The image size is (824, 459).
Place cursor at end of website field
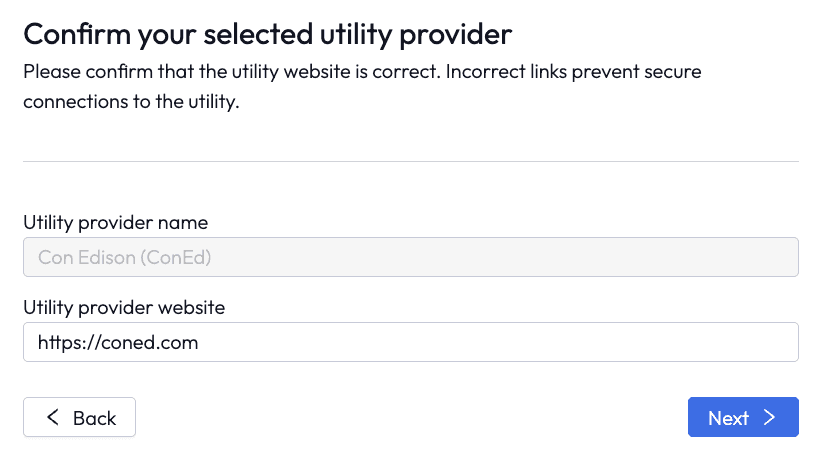pyautogui.click(x=200, y=343)
